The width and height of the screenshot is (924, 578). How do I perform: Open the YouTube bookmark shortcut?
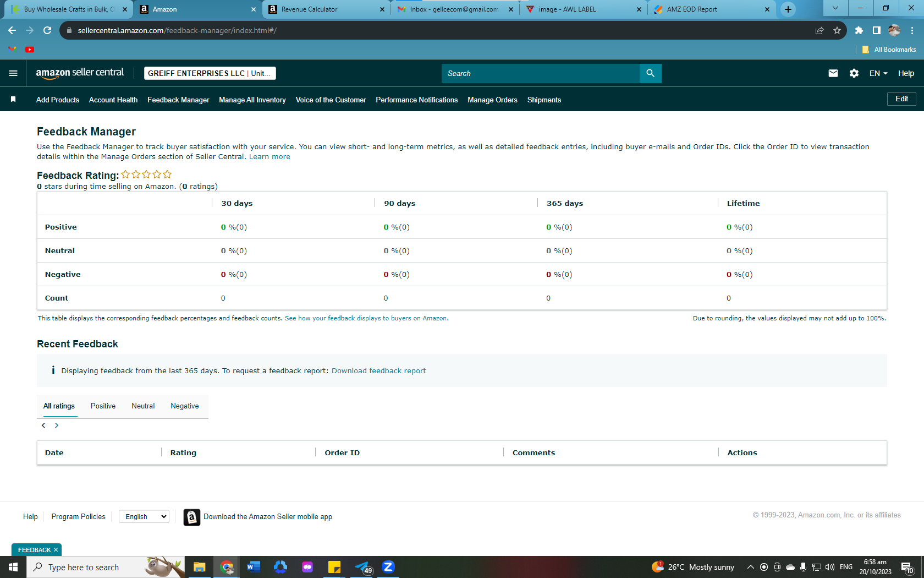30,50
